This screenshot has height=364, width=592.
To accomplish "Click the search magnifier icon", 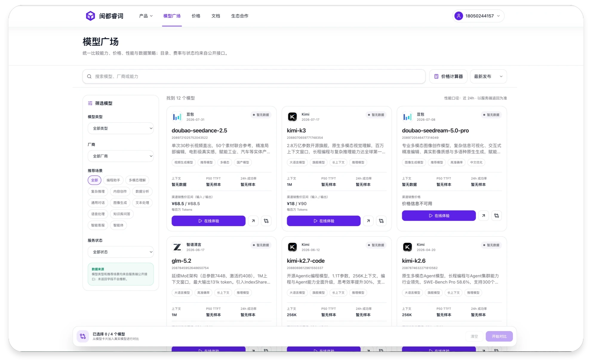I will [x=89, y=76].
